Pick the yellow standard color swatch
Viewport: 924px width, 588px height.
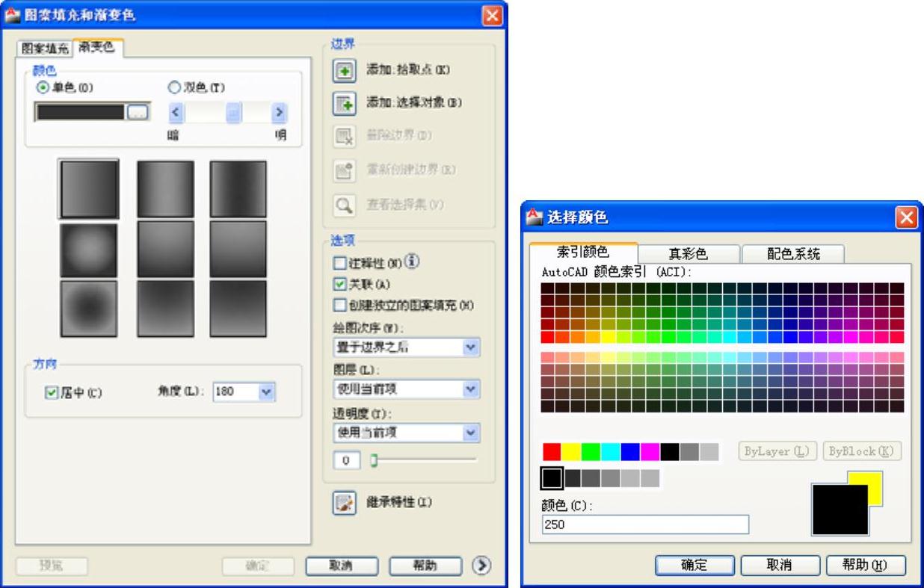click(x=571, y=451)
